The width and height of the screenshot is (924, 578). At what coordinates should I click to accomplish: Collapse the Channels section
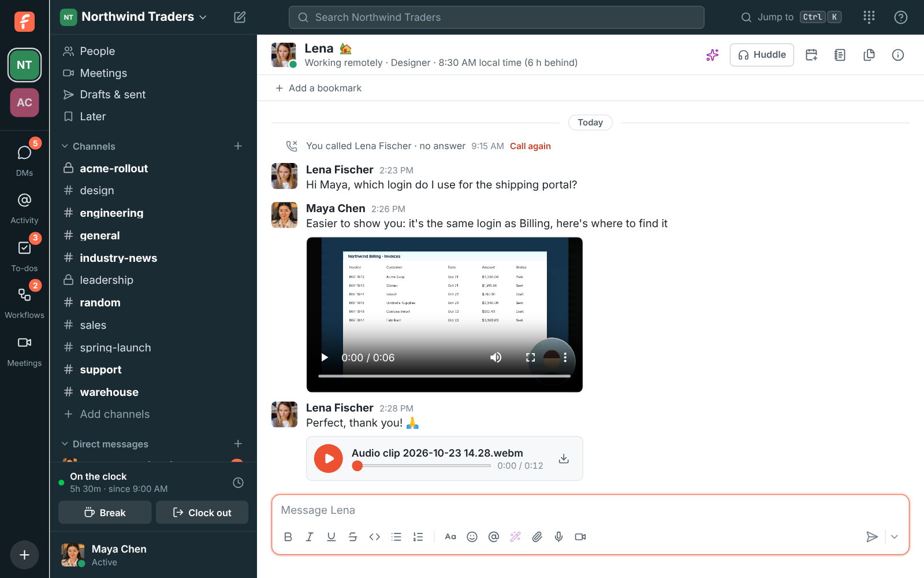click(x=65, y=146)
